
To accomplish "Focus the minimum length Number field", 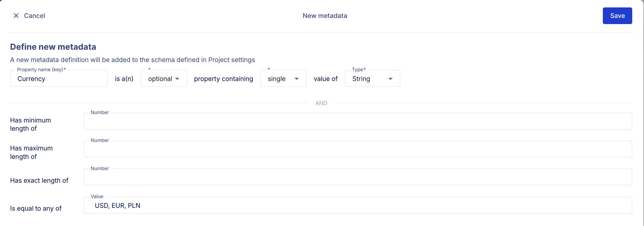I will coord(358,121).
